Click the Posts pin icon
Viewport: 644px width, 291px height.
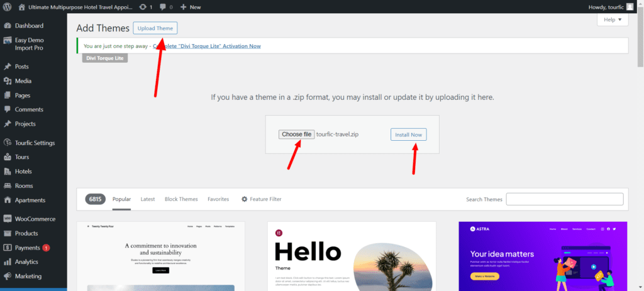(7, 67)
